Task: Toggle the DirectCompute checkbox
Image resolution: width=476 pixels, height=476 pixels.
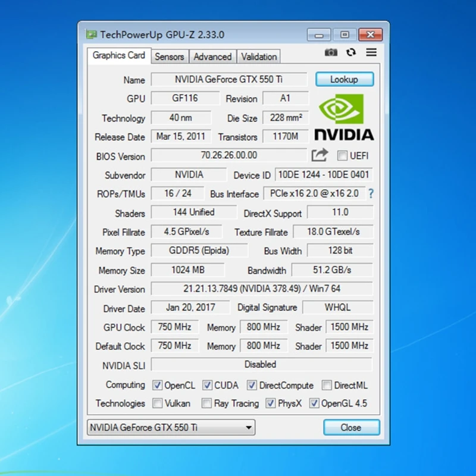Action: click(x=252, y=385)
